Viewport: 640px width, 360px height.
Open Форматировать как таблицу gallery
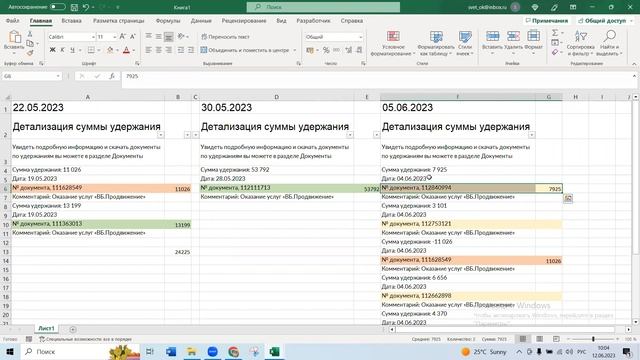point(436,43)
